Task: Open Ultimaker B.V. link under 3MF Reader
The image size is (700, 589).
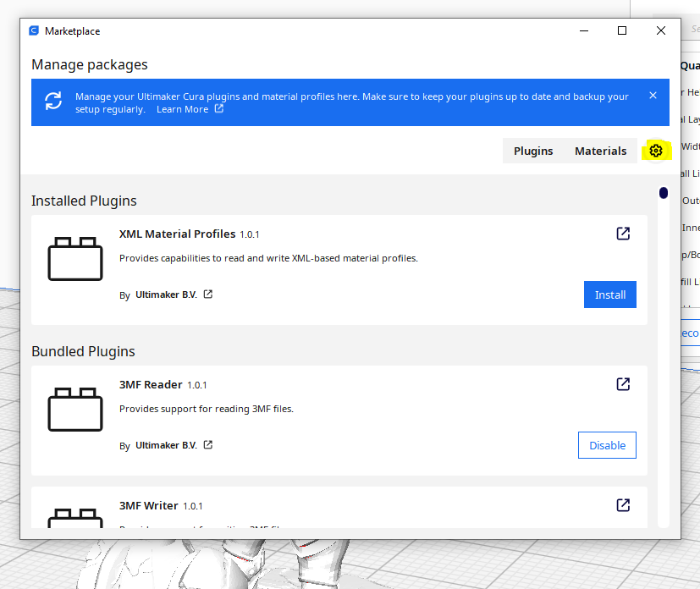Action: click(x=166, y=445)
